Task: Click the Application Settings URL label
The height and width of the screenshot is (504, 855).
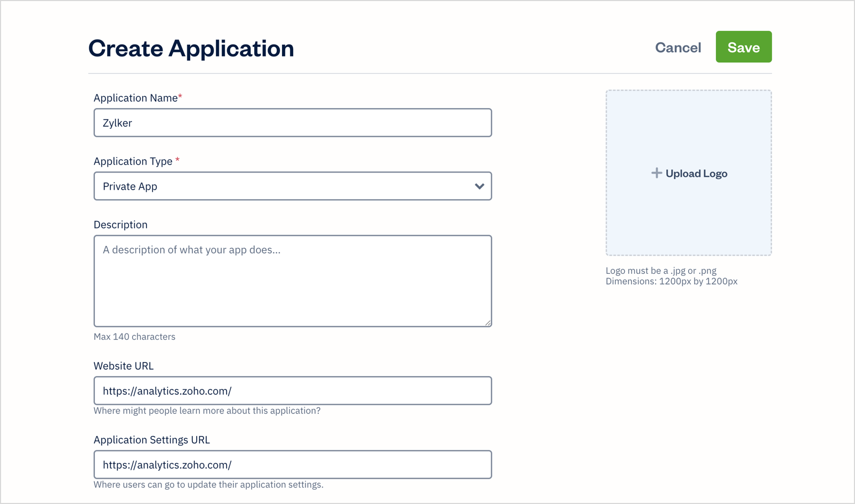Action: [152, 440]
